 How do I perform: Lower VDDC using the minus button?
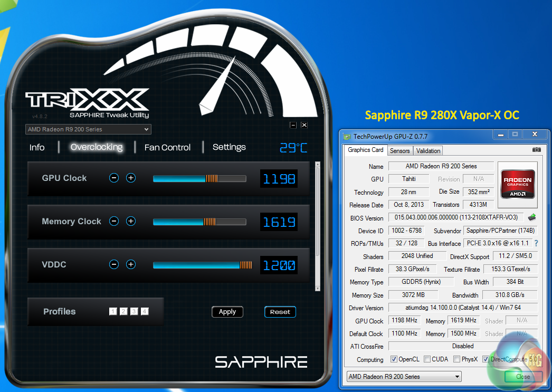(113, 265)
